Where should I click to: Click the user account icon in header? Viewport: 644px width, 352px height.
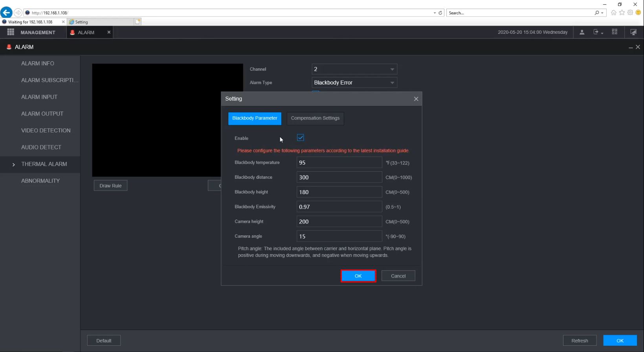tap(582, 32)
